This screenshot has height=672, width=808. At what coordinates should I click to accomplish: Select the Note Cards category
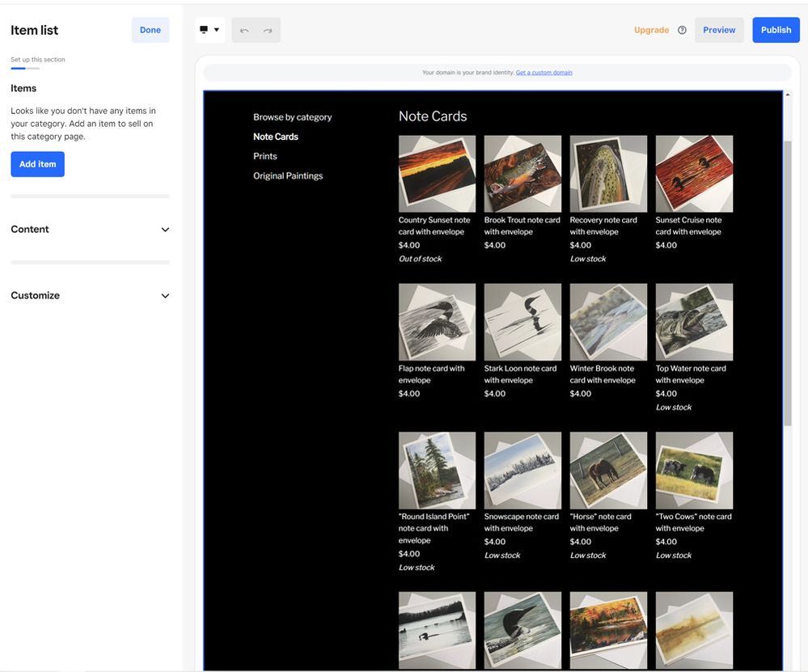[276, 137]
